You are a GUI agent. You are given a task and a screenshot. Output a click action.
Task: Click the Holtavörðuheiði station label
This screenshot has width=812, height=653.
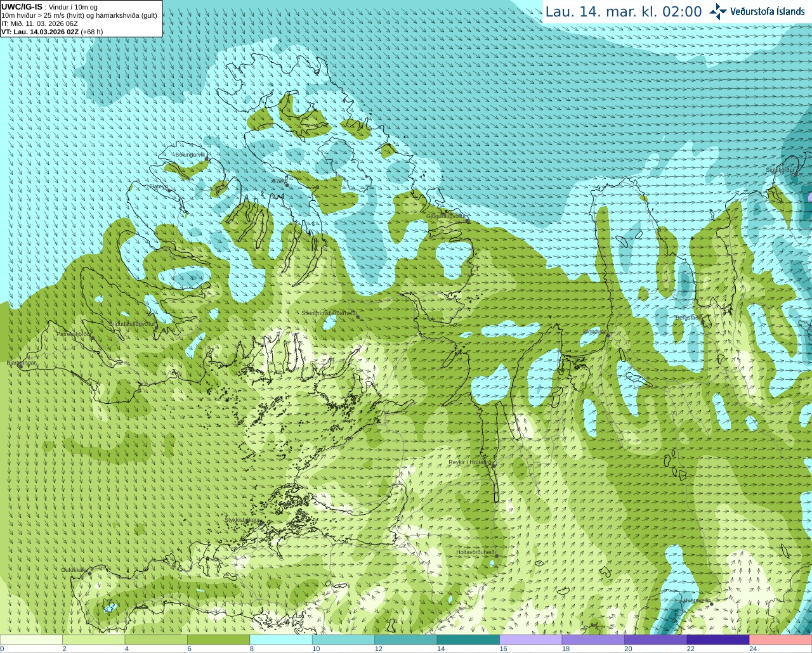(476, 552)
